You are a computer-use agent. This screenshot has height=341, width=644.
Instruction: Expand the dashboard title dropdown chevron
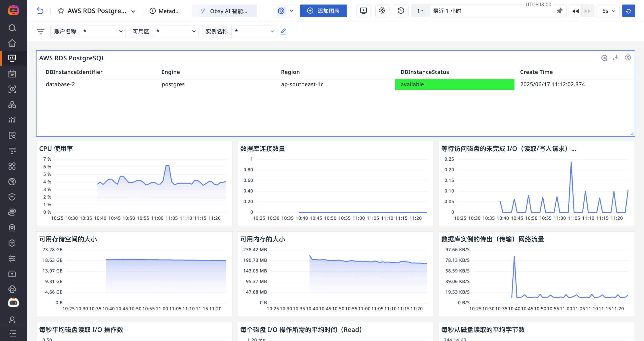pos(133,11)
